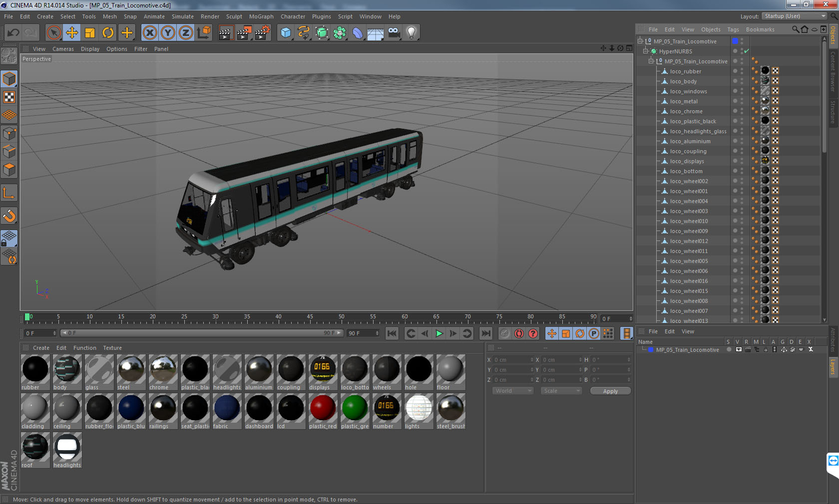This screenshot has height=504, width=839.
Task: Open the Layout dropdown showing Startup (User)
Action: (794, 16)
